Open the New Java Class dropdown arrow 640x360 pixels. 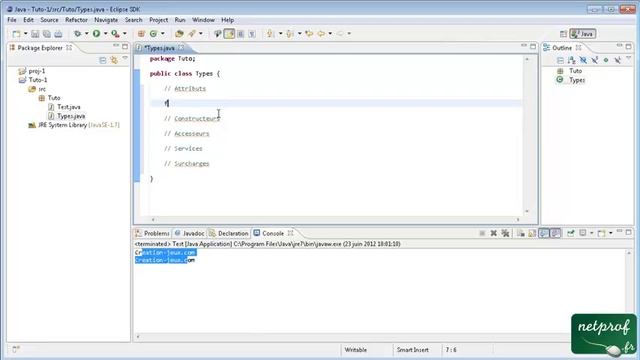pyautogui.click(x=162, y=34)
